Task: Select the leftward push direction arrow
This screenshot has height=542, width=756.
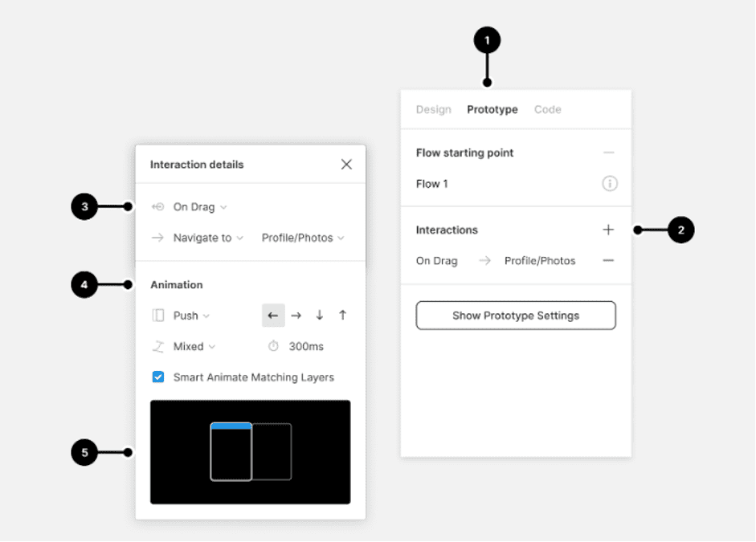Action: (x=273, y=316)
